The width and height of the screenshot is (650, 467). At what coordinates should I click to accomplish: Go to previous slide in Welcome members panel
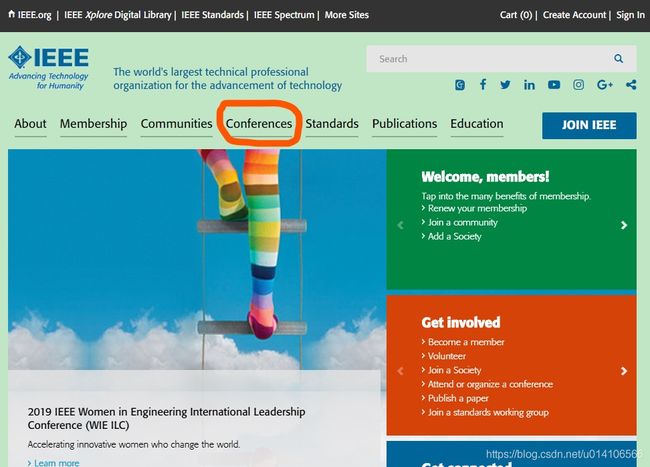pyautogui.click(x=400, y=225)
